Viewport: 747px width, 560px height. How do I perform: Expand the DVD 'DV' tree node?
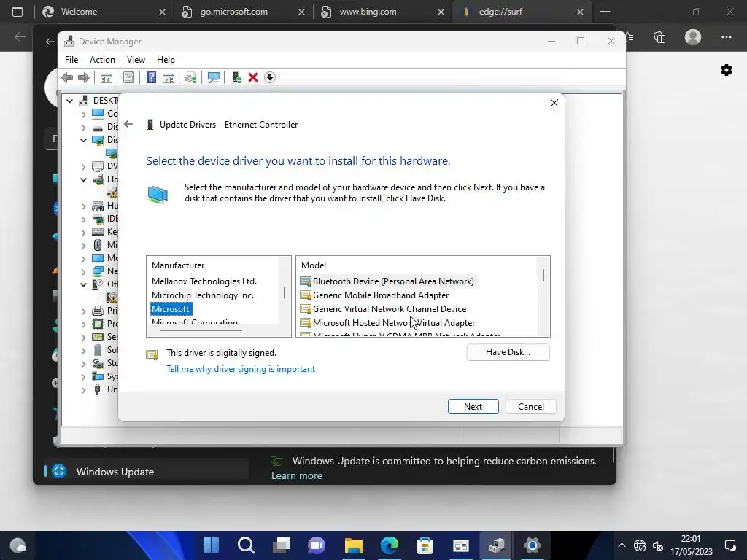click(x=83, y=167)
